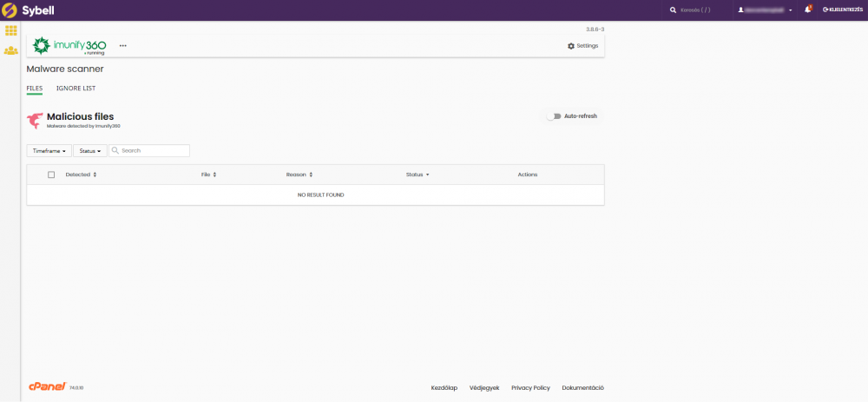This screenshot has width=868, height=402.
Task: Expand the Timeframe dropdown
Action: [x=49, y=150]
